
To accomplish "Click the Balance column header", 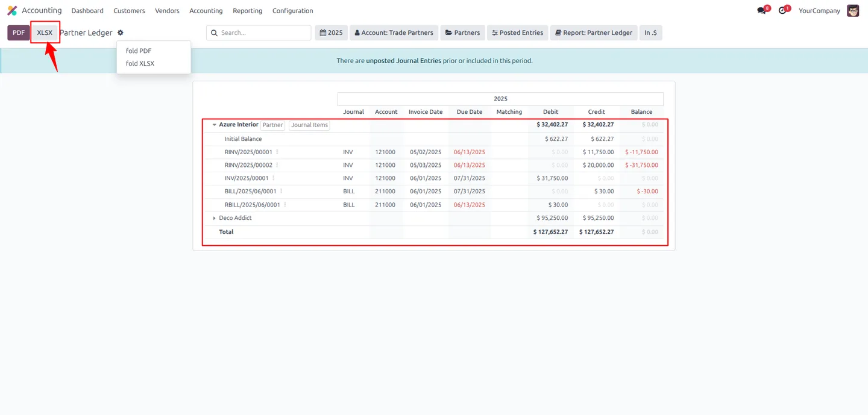I will point(641,112).
